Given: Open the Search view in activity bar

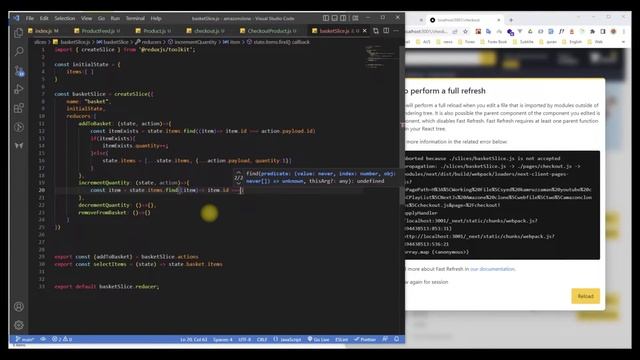Looking at the screenshot, I should pyautogui.click(x=19, y=51).
